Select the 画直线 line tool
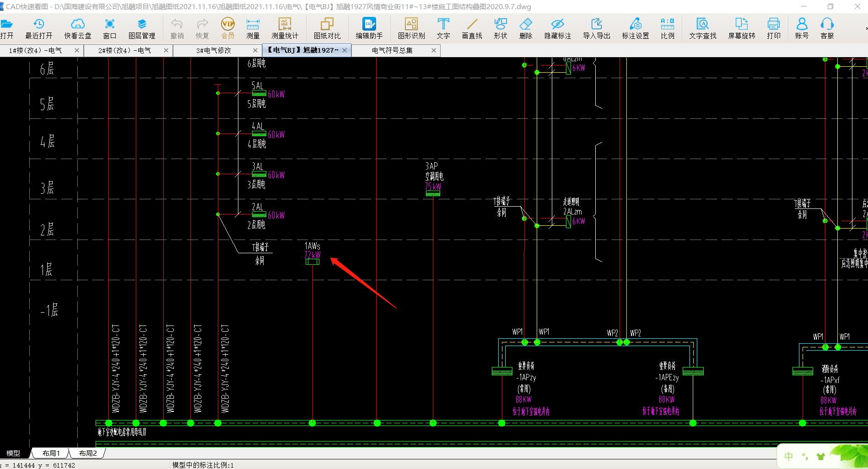This screenshot has height=469, width=868. point(472,29)
